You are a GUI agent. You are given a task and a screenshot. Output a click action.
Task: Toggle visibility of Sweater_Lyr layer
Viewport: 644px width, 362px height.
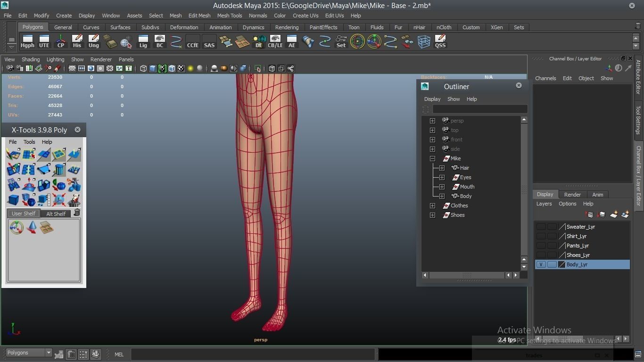click(541, 227)
